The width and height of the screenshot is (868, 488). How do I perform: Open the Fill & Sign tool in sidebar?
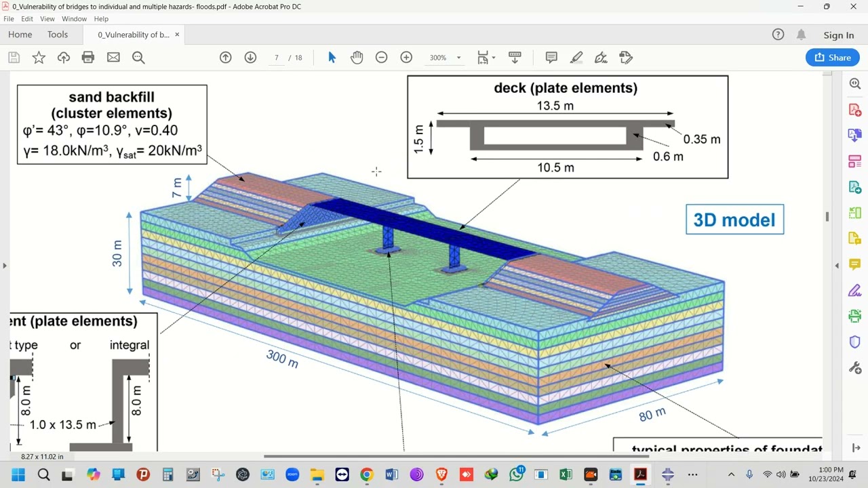(x=854, y=290)
